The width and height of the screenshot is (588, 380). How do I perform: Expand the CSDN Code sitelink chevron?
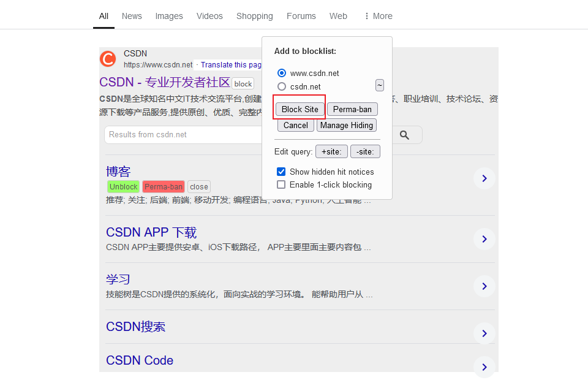tap(484, 367)
